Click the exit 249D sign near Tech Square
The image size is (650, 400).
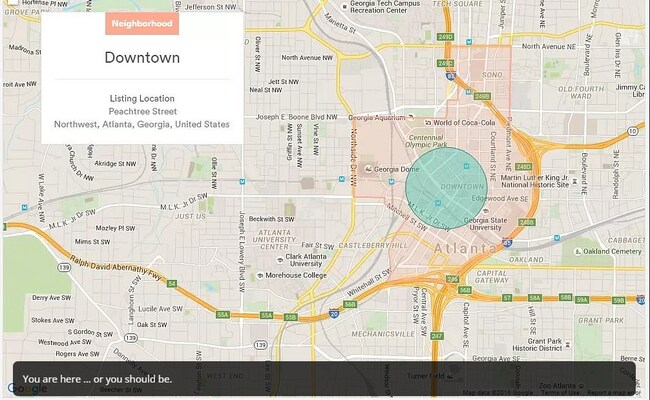[445, 37]
